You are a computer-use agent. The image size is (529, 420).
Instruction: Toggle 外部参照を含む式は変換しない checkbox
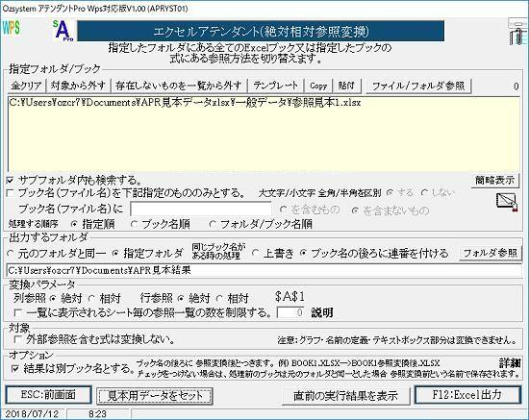pos(18,339)
